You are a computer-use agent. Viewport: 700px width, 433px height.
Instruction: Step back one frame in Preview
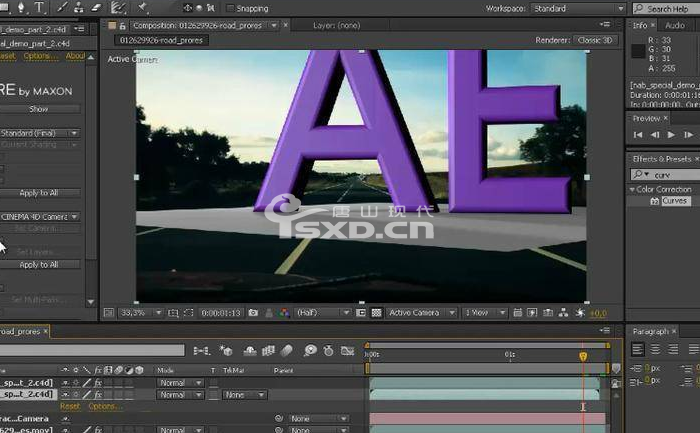tap(654, 135)
